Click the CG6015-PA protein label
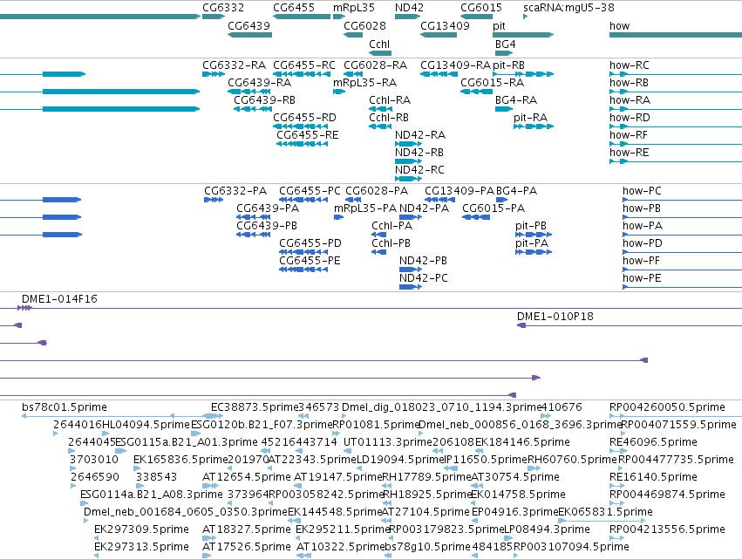The height and width of the screenshot is (560, 742). tap(494, 208)
